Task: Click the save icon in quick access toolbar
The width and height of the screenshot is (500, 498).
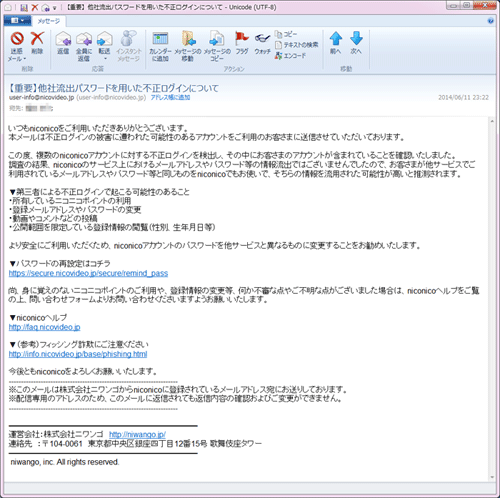Action: coord(24,7)
